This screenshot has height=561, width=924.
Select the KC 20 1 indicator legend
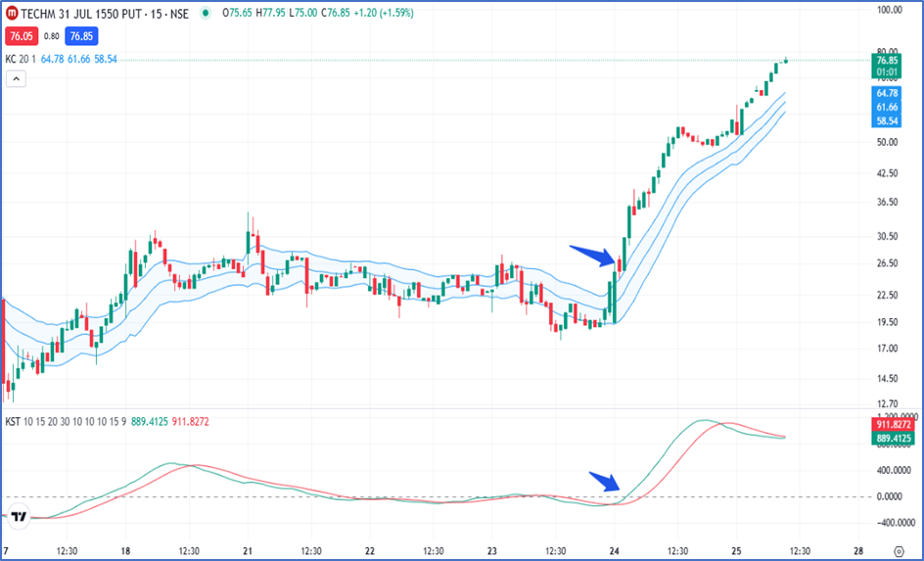tap(21, 59)
